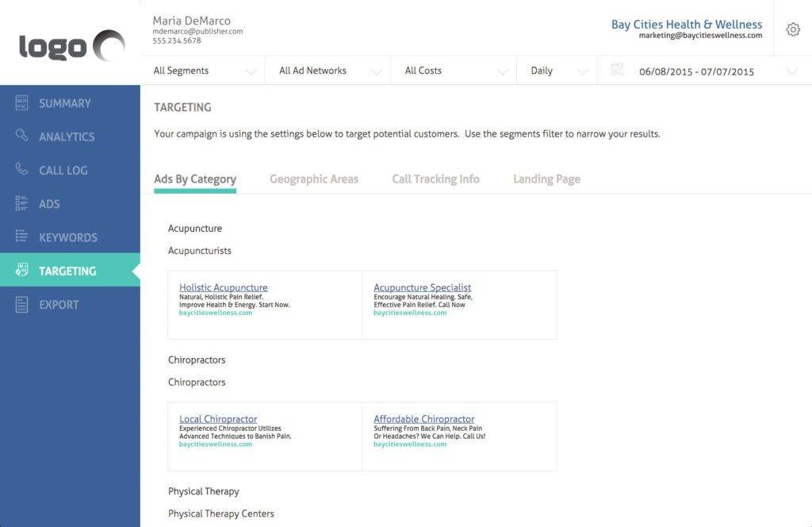Viewport: 812px width, 527px height.
Task: Click baycitieswellness.com under Local Chiropractor
Action: pos(216,444)
